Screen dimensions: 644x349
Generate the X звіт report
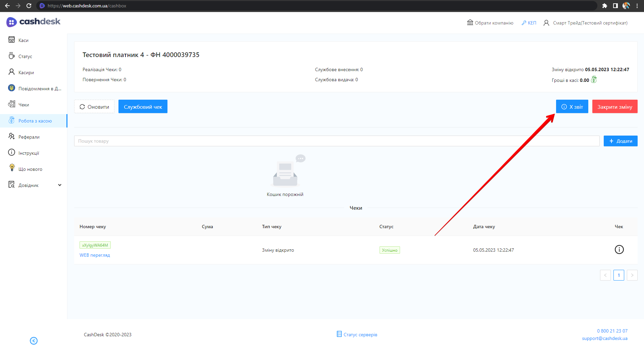click(x=572, y=107)
